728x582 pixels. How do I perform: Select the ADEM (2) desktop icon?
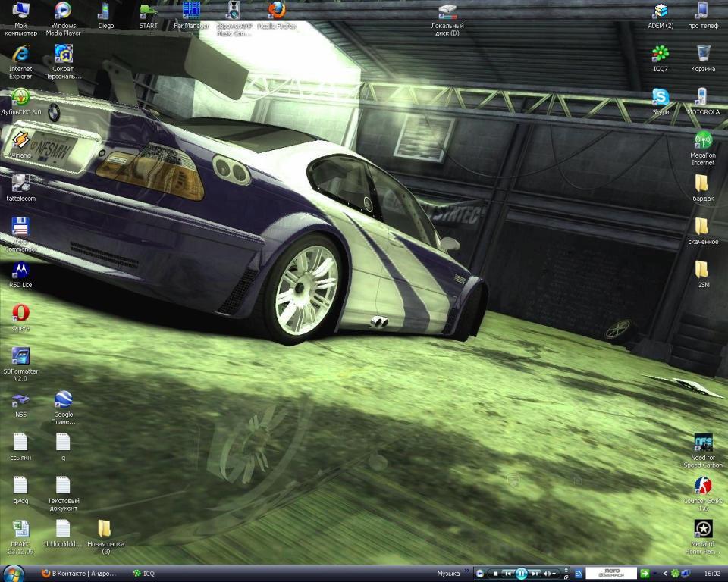coord(661,15)
